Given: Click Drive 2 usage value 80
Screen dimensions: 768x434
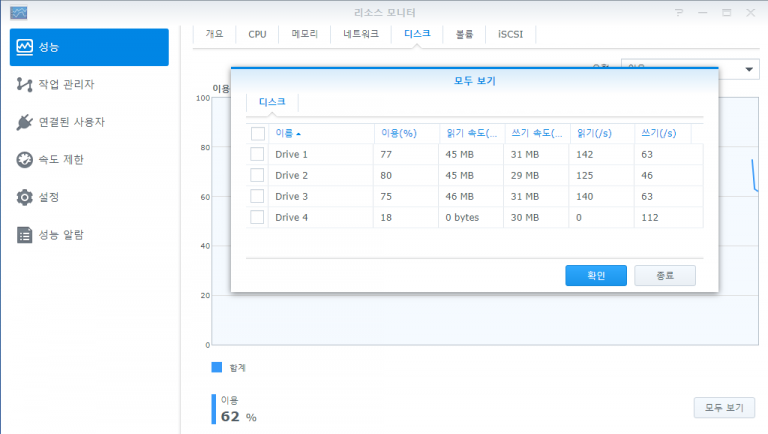Looking at the screenshot, I should coord(386,175).
